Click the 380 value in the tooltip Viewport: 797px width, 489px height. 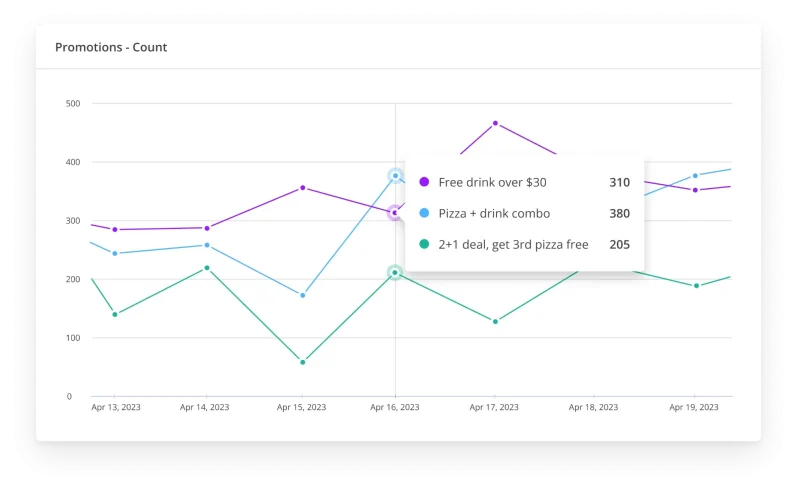coord(619,213)
